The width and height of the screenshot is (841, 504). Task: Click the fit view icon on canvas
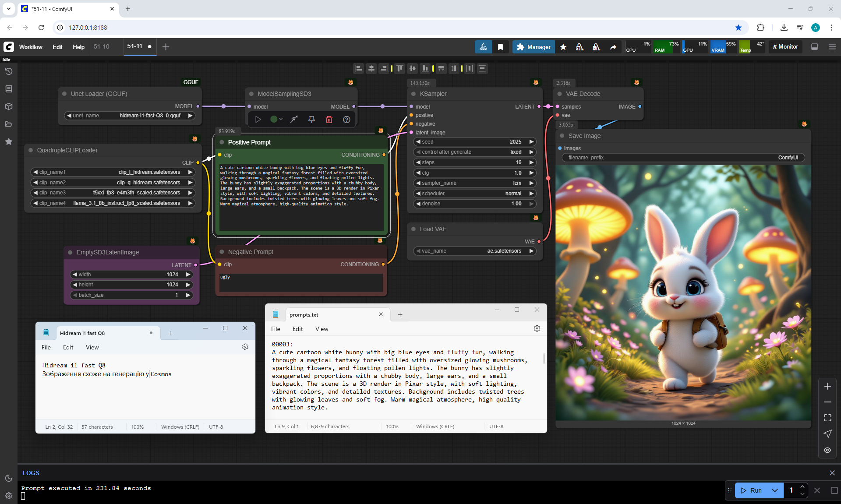pyautogui.click(x=827, y=418)
